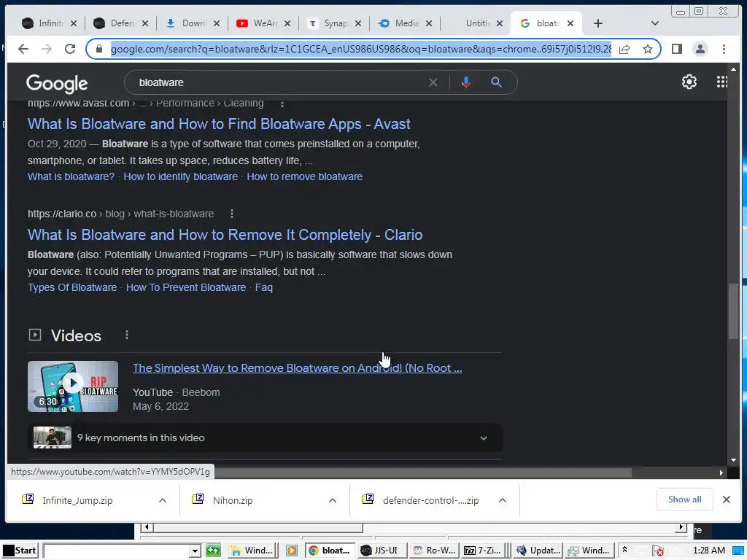The height and width of the screenshot is (560, 747).
Task: Share this page from the address bar
Action: pyautogui.click(x=624, y=49)
